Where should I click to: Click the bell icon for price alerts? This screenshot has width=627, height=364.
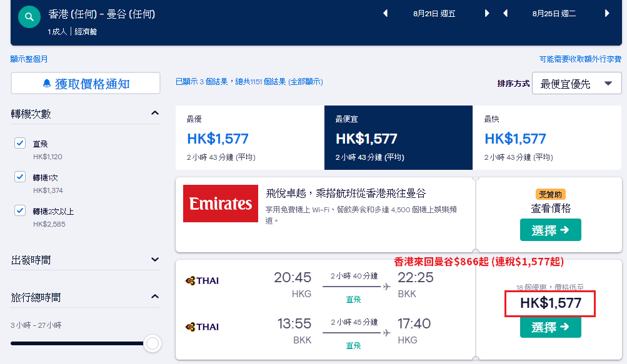pyautogui.click(x=47, y=83)
